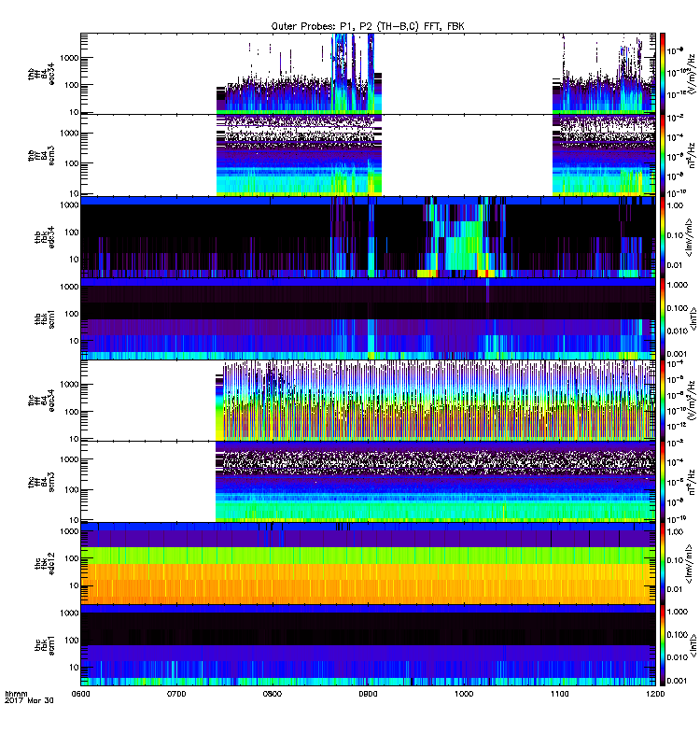Screen dimensions: 700x747
Task: Click the '(V/m)²/Hz' unit label beside thc eac34
Action: pyautogui.click(x=693, y=401)
